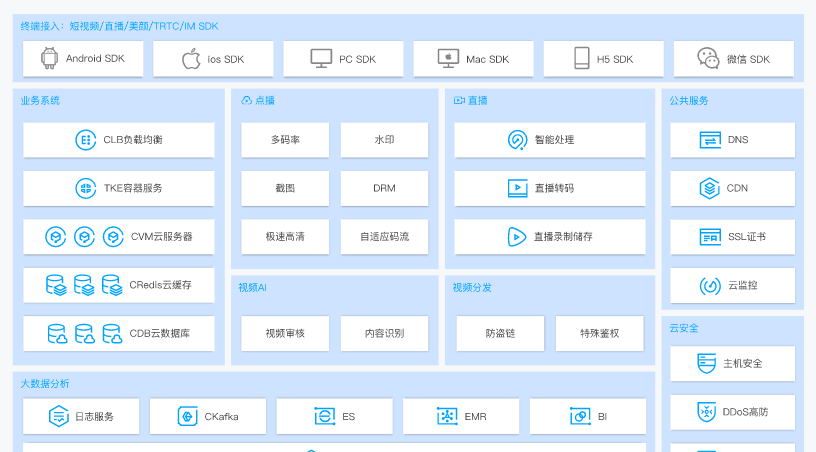Click the CRedis云缓存 label
The image size is (816, 452).
tap(160, 285)
